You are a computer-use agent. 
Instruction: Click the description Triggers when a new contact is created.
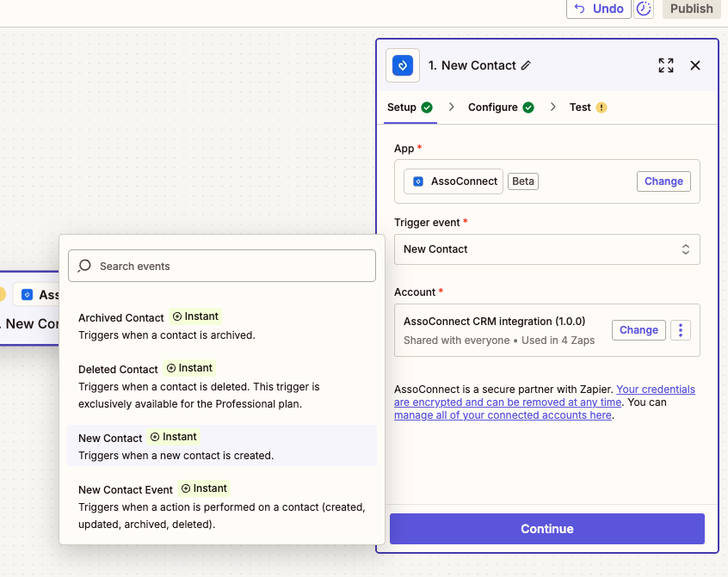click(x=176, y=456)
